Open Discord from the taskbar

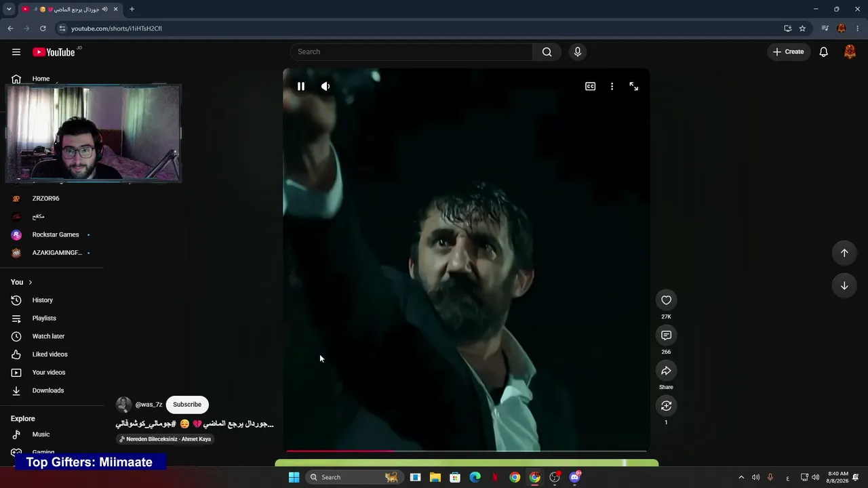[575, 477]
